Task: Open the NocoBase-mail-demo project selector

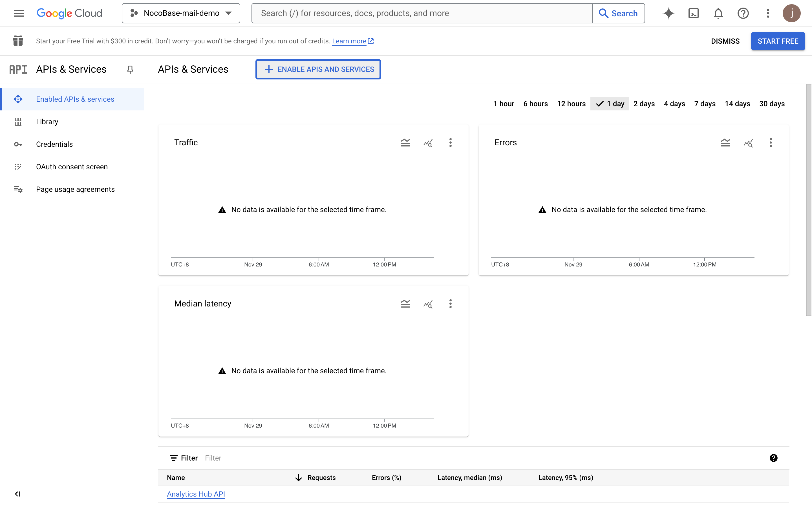Action: [181, 14]
